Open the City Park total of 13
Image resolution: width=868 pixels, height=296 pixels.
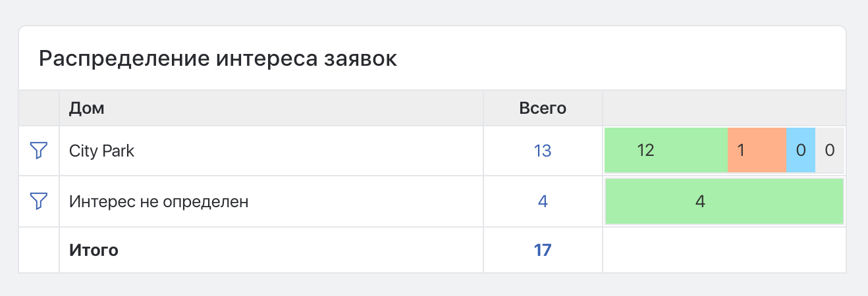pos(542,151)
